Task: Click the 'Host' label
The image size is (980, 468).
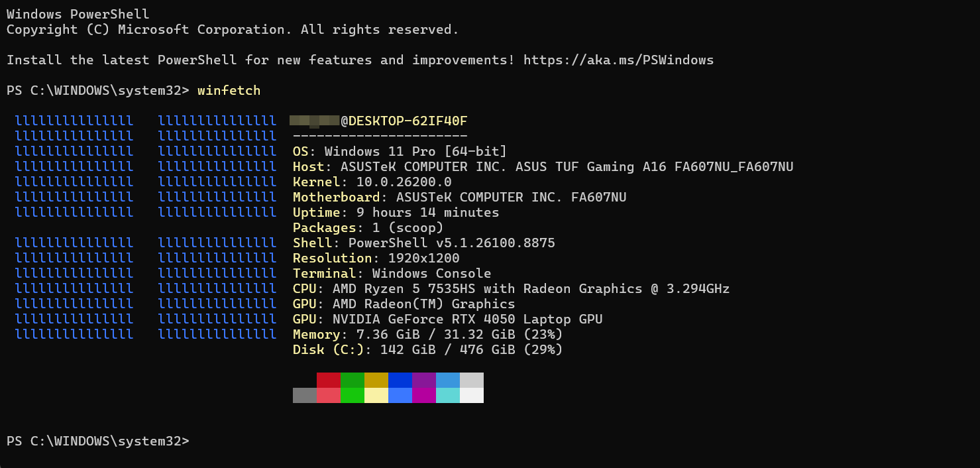Action: click(x=309, y=167)
